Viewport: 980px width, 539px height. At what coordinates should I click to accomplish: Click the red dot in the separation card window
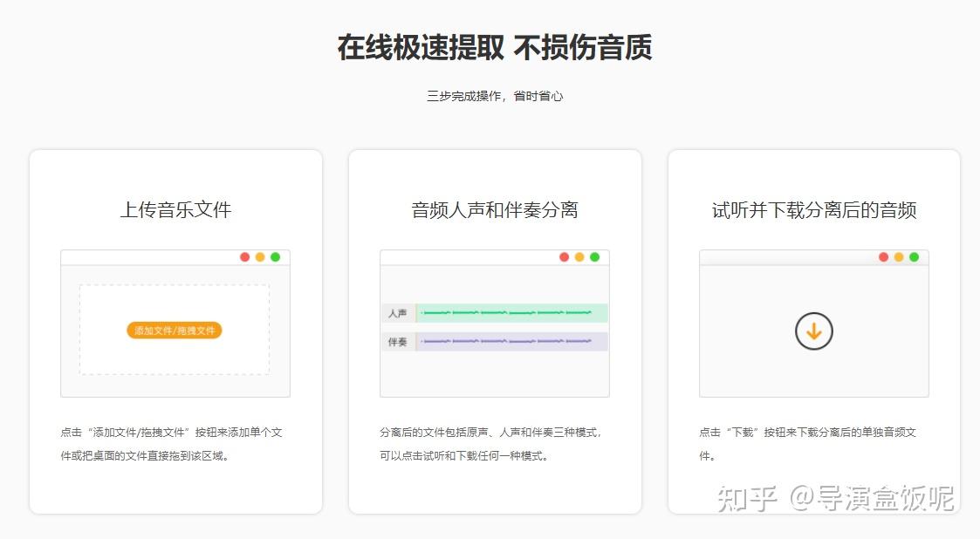pyautogui.click(x=564, y=256)
